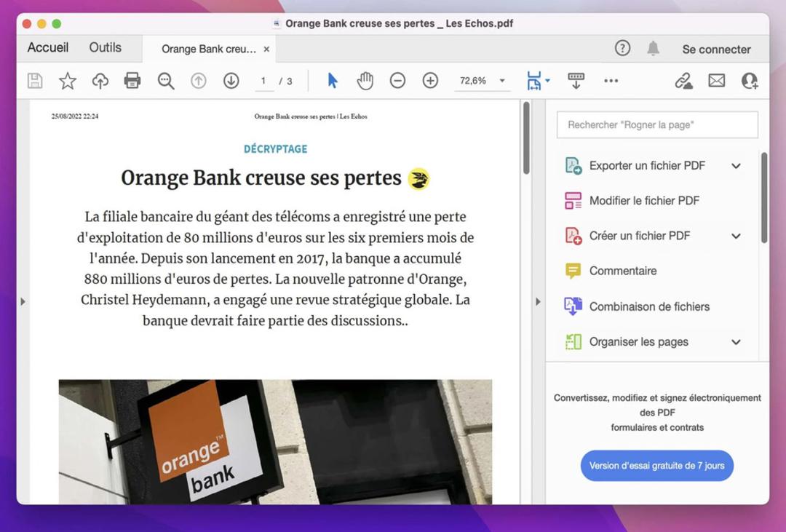Collapse the right tools pane arrow

[538, 302]
